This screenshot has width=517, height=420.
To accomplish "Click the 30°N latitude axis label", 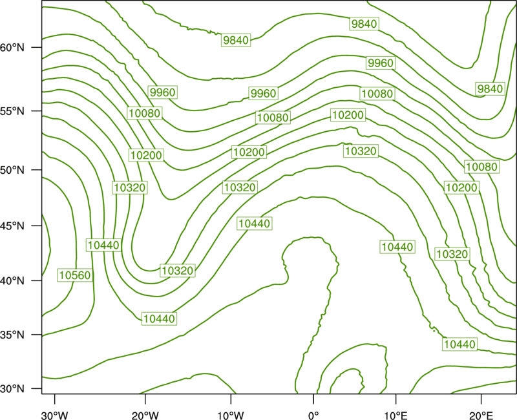I will pyautogui.click(x=12, y=389).
